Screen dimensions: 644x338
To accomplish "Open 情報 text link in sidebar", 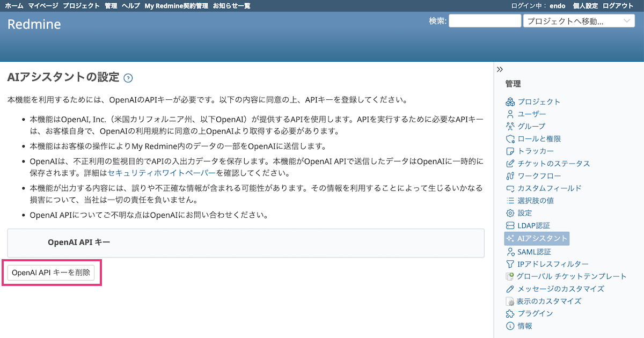I will [x=525, y=326].
